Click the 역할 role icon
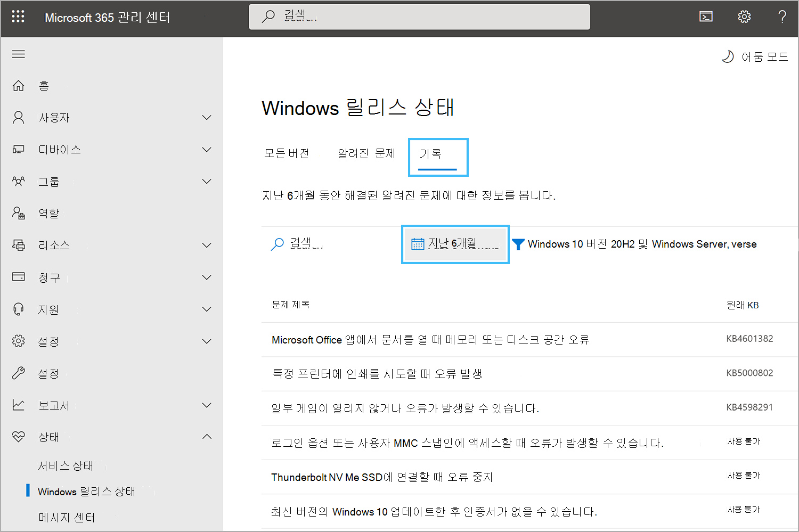This screenshot has height=532, width=799. point(19,214)
